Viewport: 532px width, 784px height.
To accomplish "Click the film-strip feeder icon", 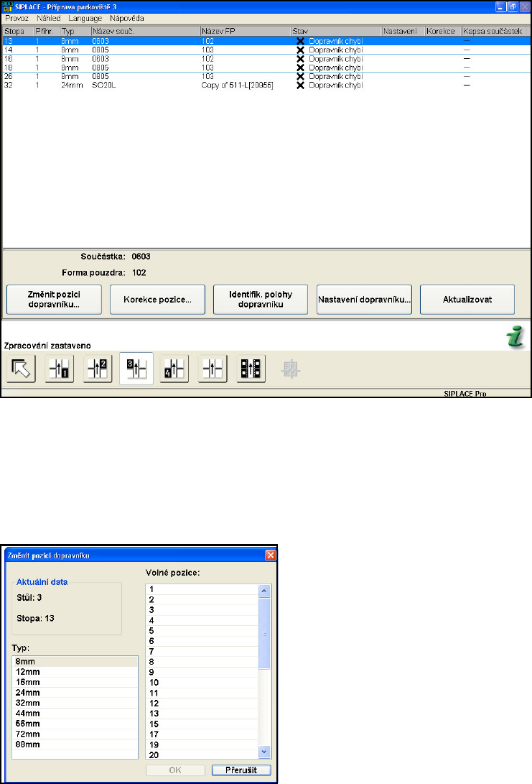I will pyautogui.click(x=251, y=369).
